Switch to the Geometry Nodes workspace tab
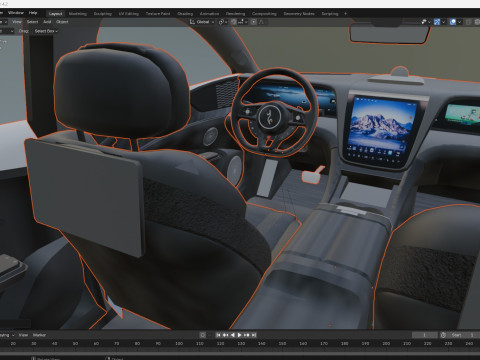The width and height of the screenshot is (480, 360). [x=299, y=14]
